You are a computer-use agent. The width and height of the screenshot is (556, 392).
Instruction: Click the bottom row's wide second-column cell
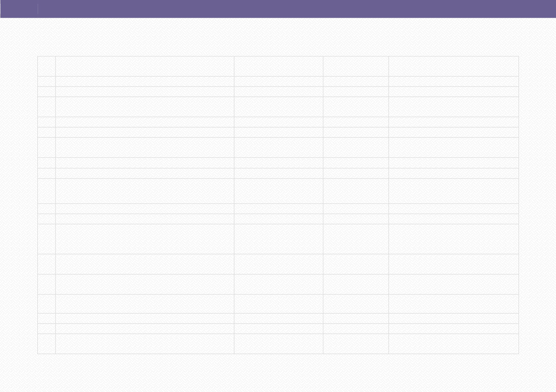point(145,344)
